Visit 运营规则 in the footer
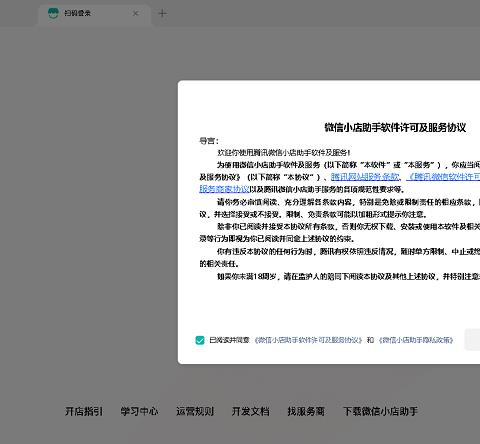Screen dimensions: 480x444 click(x=195, y=411)
